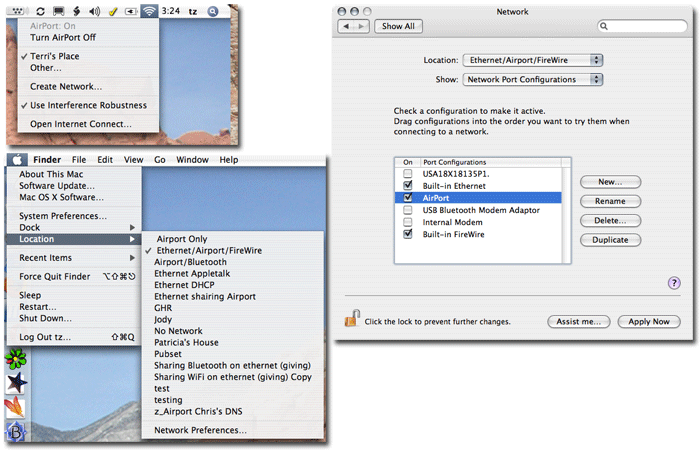Screen dimensions: 700x452
Task: Open the Show dropdown for Network Port Configurations
Action: [x=533, y=79]
